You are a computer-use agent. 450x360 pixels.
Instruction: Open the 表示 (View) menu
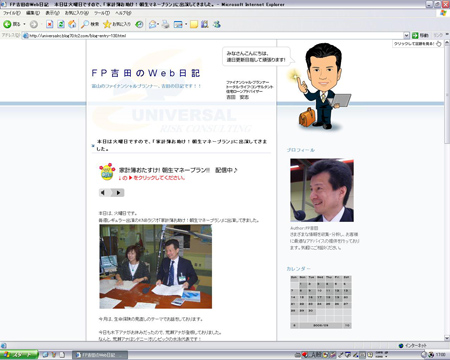(52, 13)
